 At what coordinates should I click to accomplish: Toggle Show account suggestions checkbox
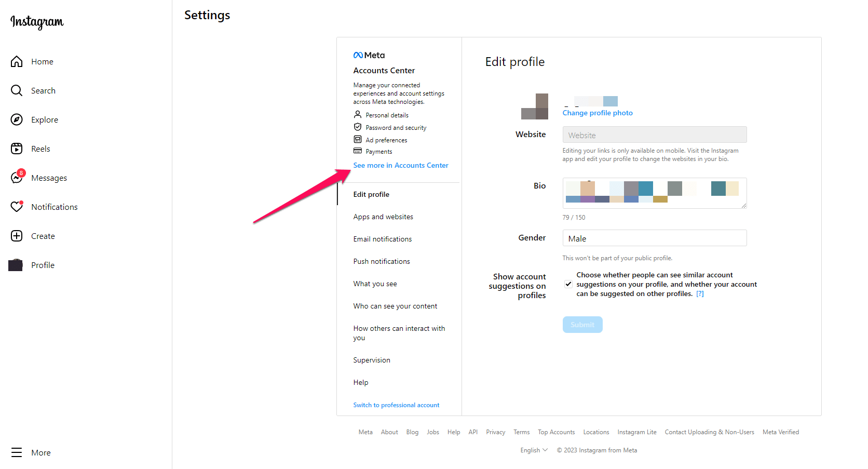coord(568,284)
